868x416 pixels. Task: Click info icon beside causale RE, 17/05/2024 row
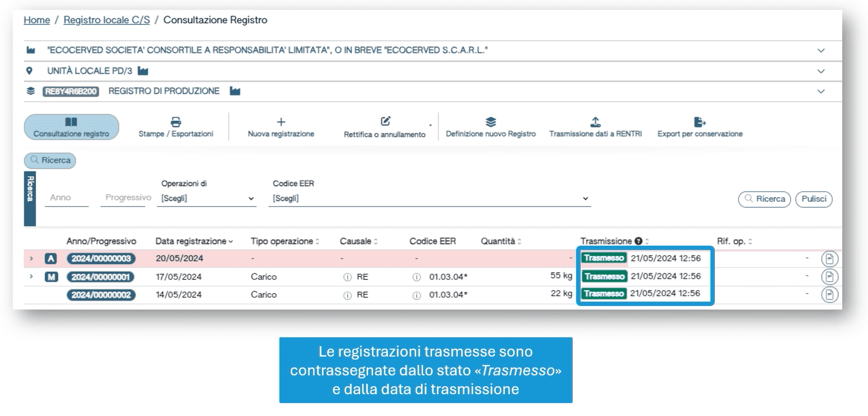[347, 277]
